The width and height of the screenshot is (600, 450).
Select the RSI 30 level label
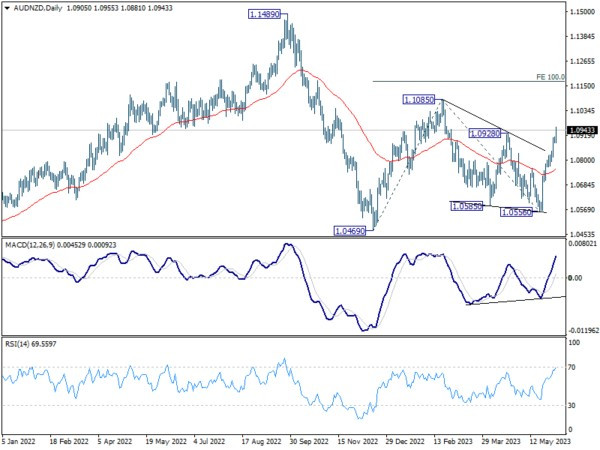point(572,405)
